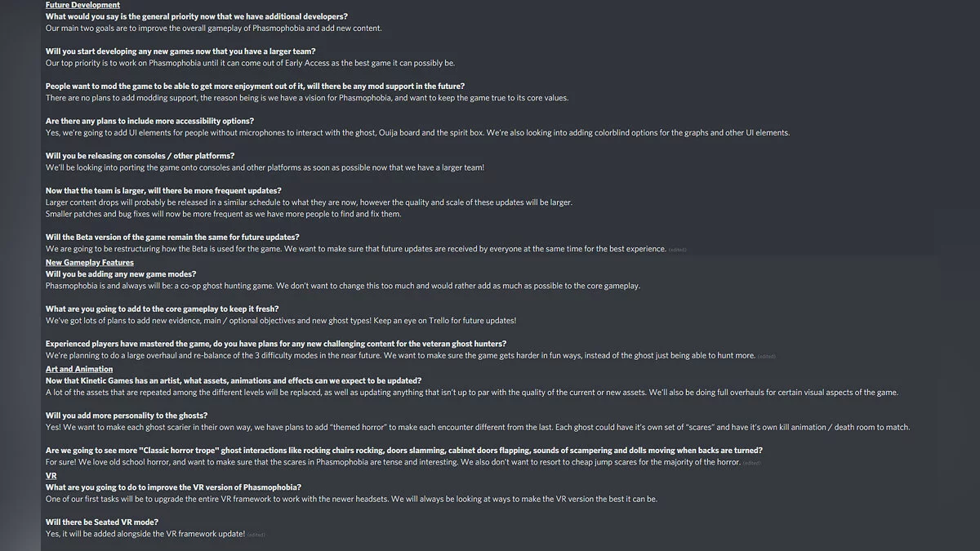The height and width of the screenshot is (551, 980).
Task: Click the consoles and other platforms question
Action: tap(140, 156)
